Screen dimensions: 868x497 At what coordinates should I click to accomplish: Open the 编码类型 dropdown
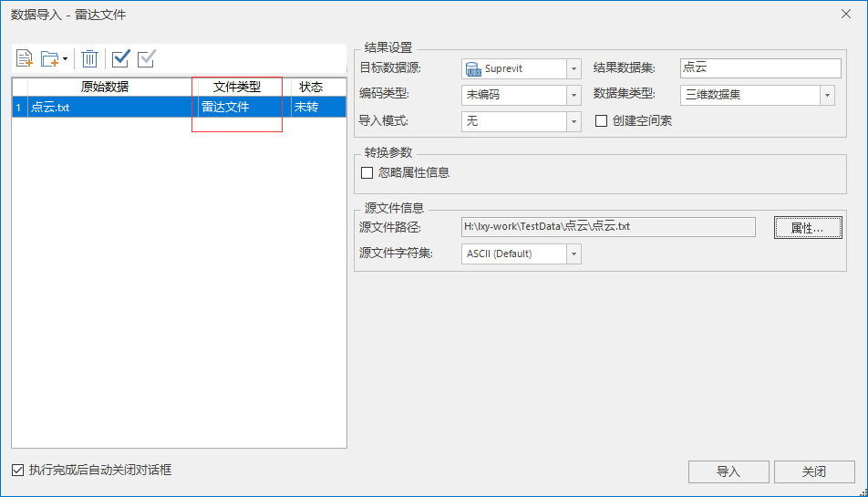pos(574,95)
